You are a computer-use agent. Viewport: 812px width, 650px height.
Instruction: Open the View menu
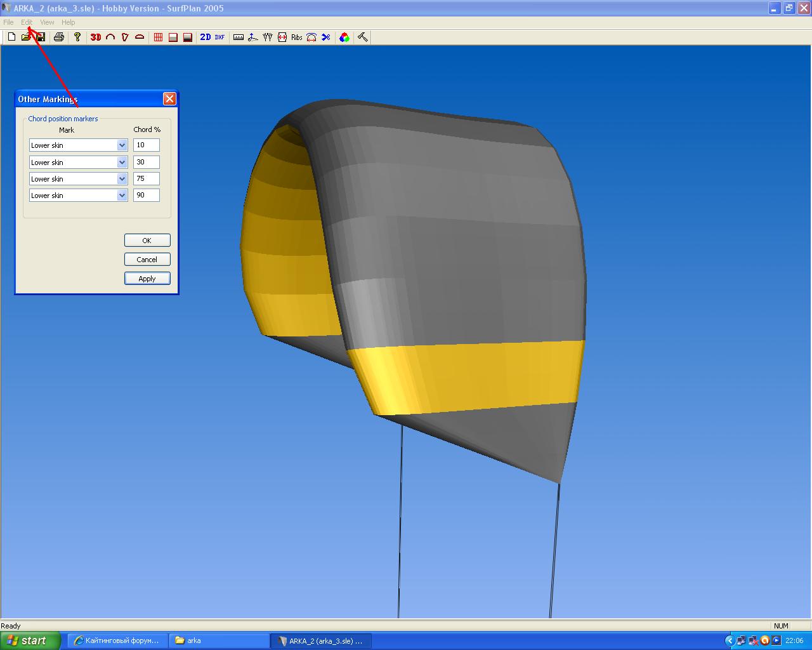coord(47,22)
